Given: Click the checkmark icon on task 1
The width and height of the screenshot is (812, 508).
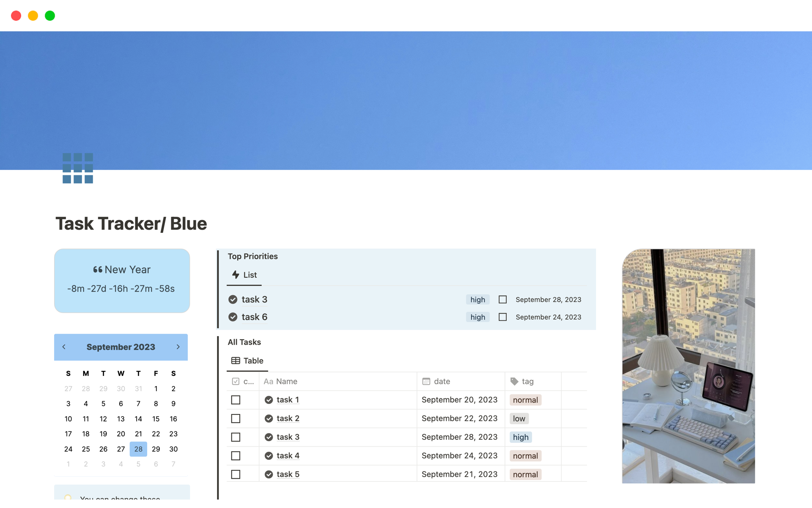Looking at the screenshot, I should (x=269, y=400).
